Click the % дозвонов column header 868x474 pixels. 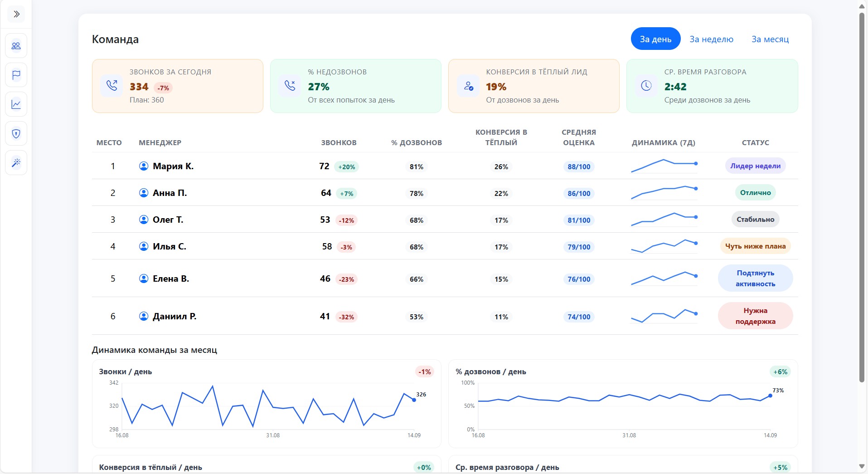[416, 142]
